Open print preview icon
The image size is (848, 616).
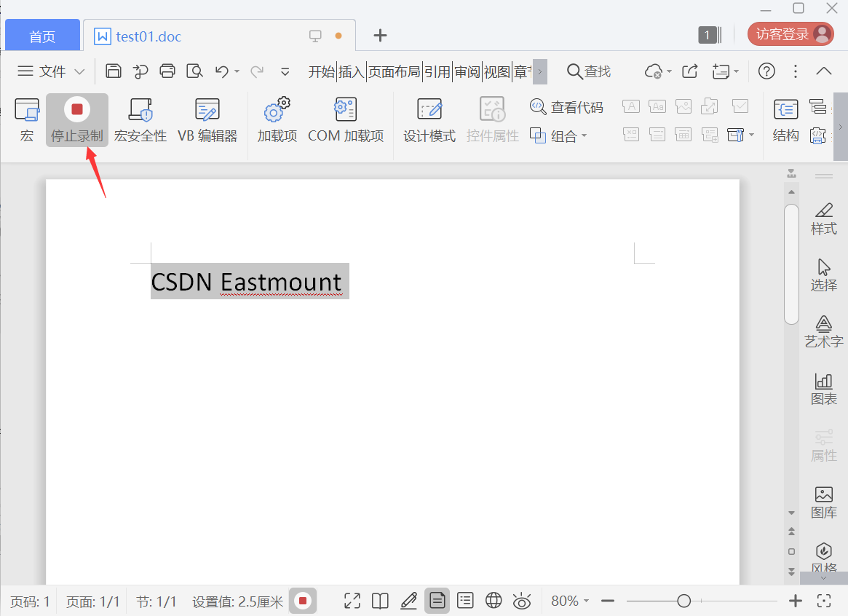tap(194, 71)
